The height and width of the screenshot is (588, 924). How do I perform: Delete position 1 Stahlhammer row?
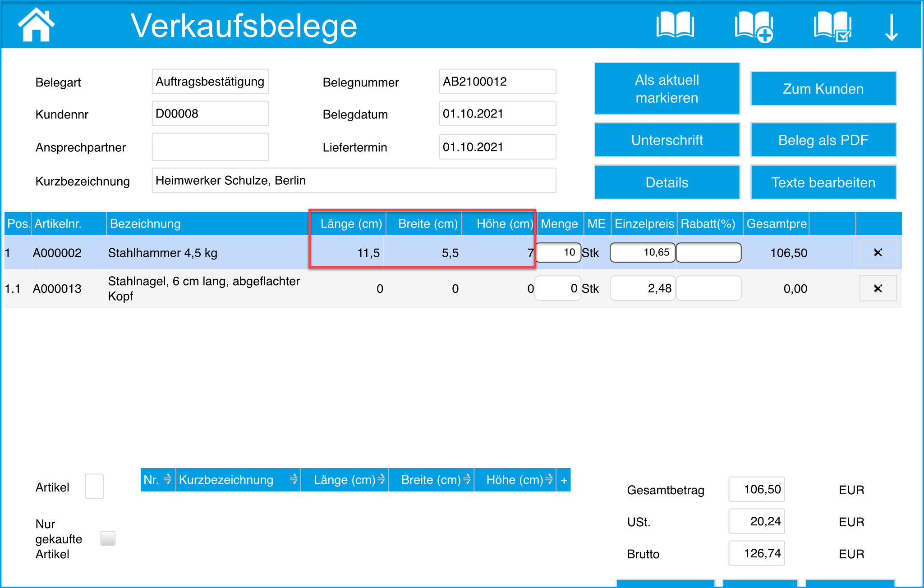[x=878, y=252]
